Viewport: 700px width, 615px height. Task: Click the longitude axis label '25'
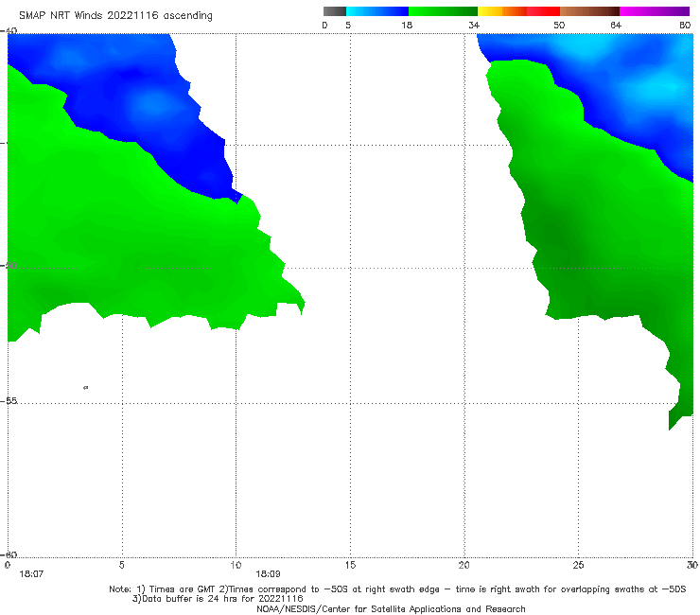pos(578,565)
